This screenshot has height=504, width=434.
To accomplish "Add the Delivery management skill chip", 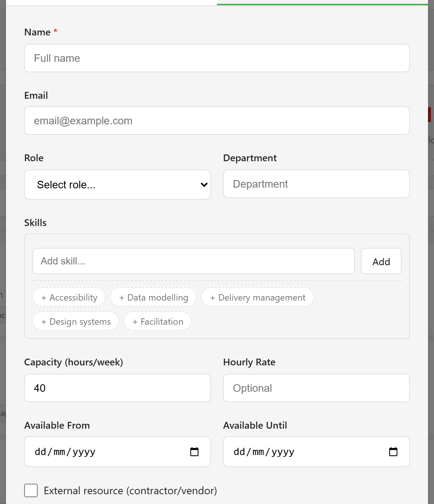I will [x=258, y=297].
